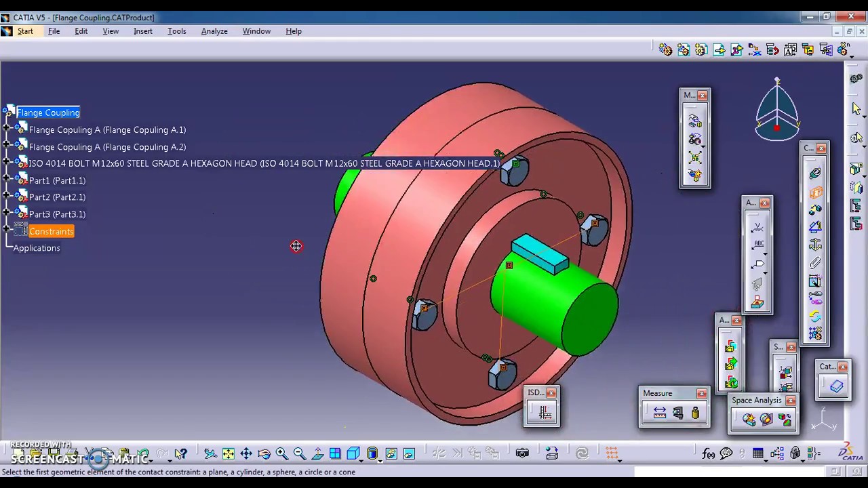The width and height of the screenshot is (868, 488).
Task: Expand the Part3 (Part3.1) node
Action: point(7,213)
